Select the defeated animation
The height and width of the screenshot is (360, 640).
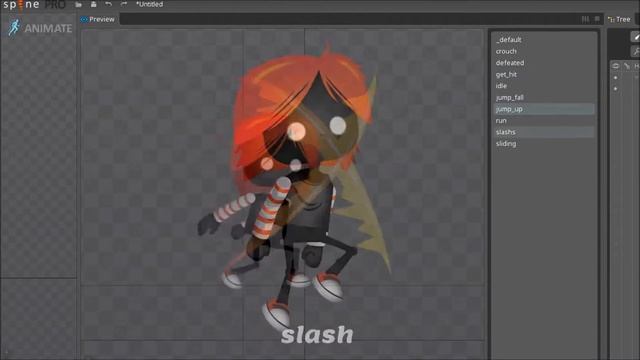click(x=544, y=63)
